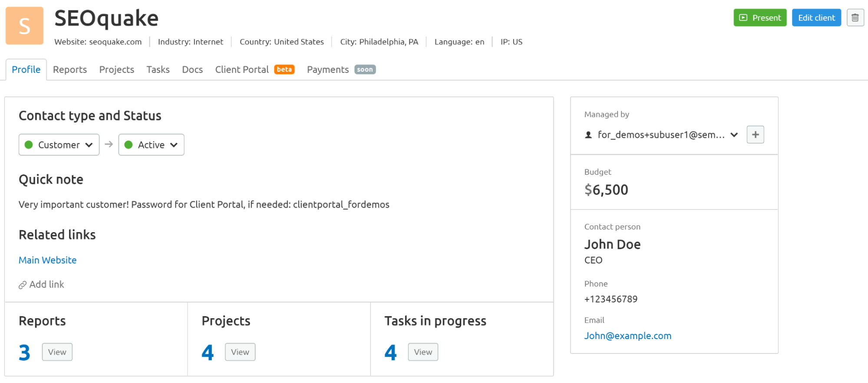This screenshot has width=868, height=383.
Task: Click the projects count number 4
Action: point(208,353)
